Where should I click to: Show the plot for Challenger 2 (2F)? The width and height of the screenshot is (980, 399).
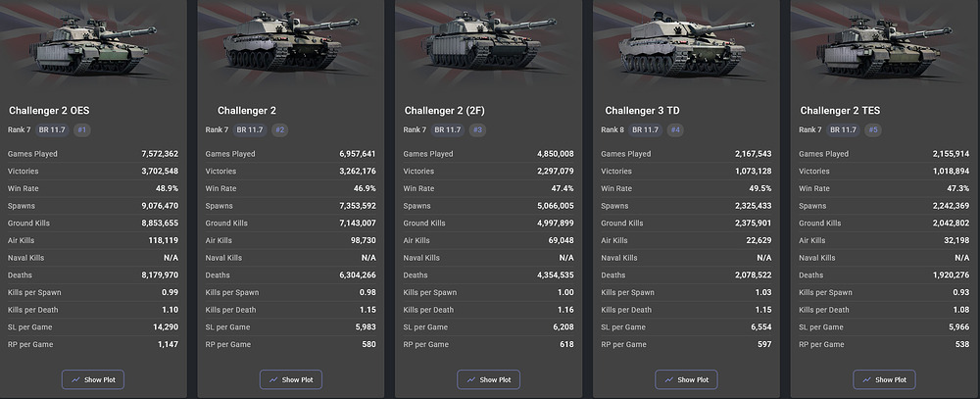point(488,379)
